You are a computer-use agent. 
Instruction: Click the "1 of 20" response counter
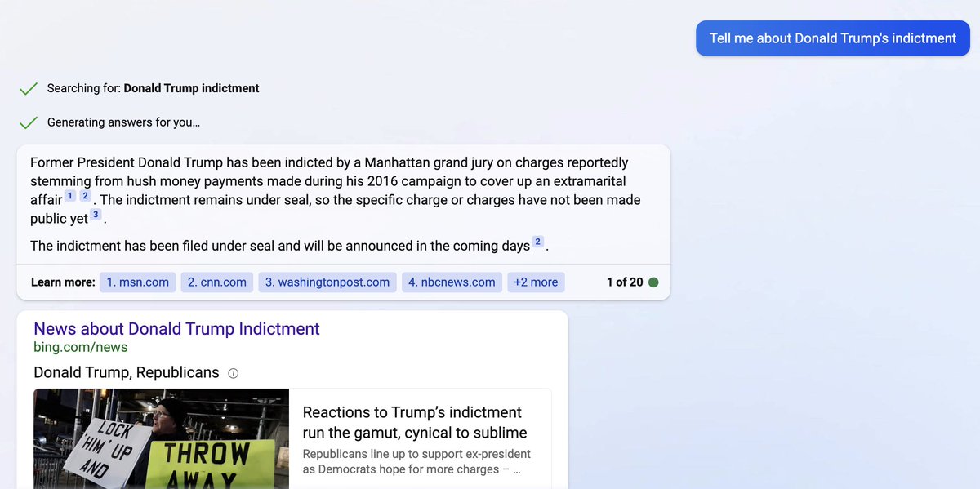click(x=625, y=281)
